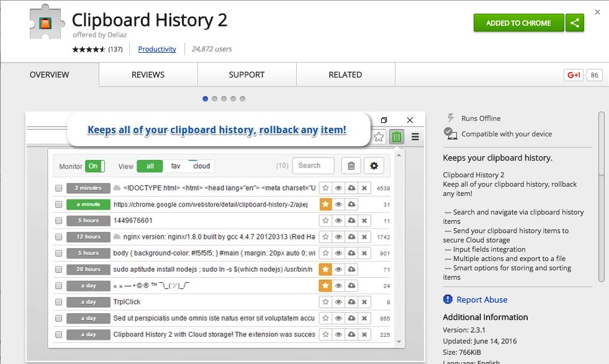Click the restore window icon in the screenshot
The width and height of the screenshot is (609, 364).
(384, 120)
